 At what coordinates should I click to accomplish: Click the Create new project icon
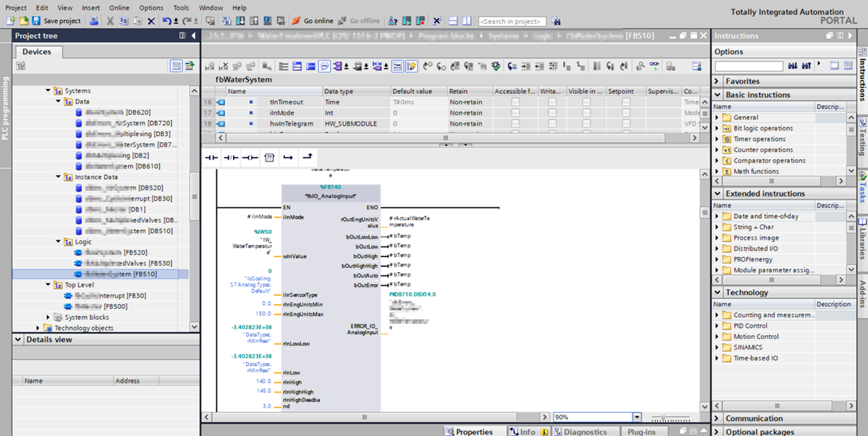11,21
